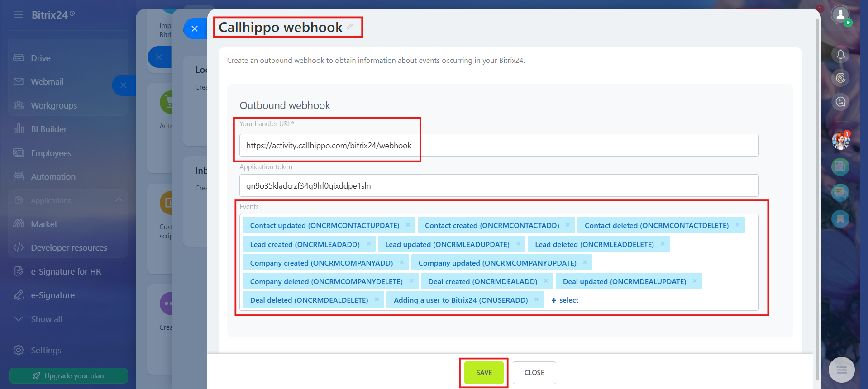Remove the Company created event tag
868x389 pixels.
point(401,262)
